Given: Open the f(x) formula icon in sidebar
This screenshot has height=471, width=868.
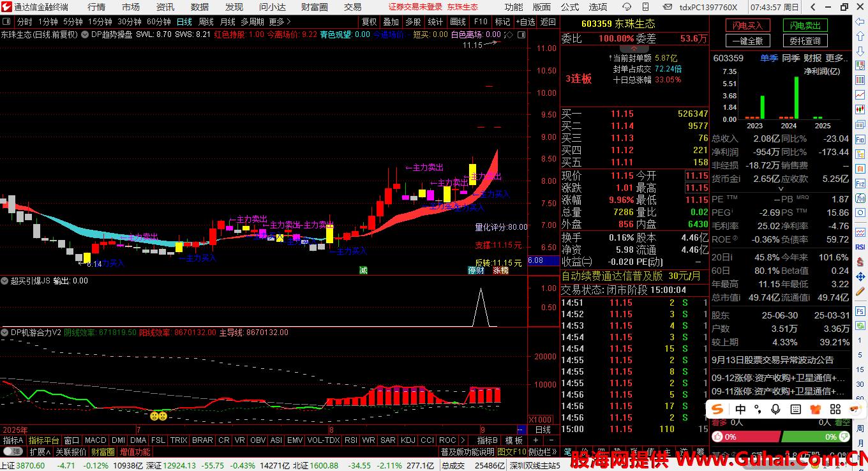Looking at the screenshot, I should pyautogui.click(x=859, y=198).
